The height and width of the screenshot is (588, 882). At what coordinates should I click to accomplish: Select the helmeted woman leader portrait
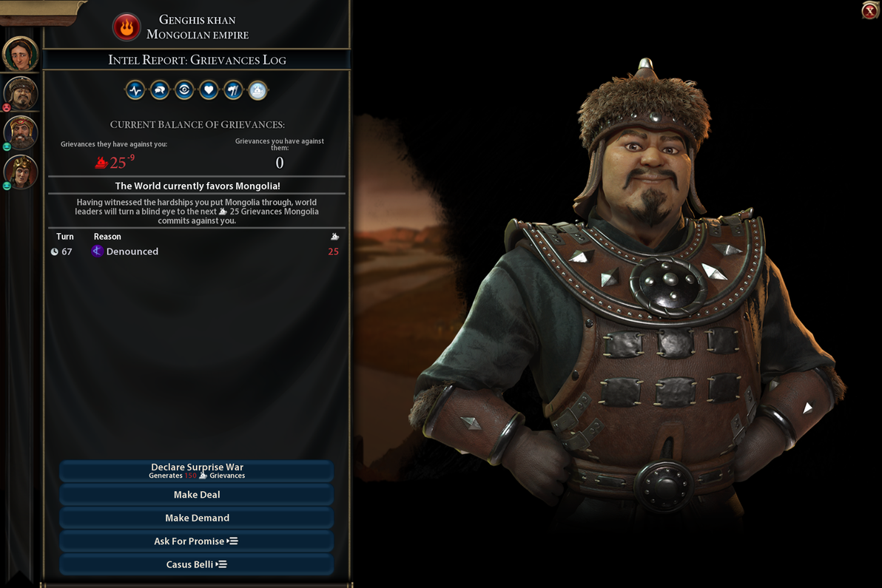(x=21, y=172)
